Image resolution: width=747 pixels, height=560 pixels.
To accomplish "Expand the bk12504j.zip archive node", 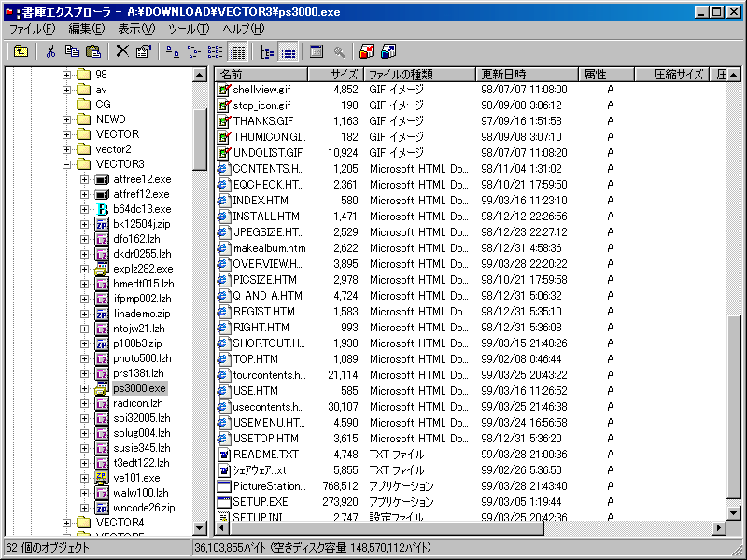I will point(85,224).
